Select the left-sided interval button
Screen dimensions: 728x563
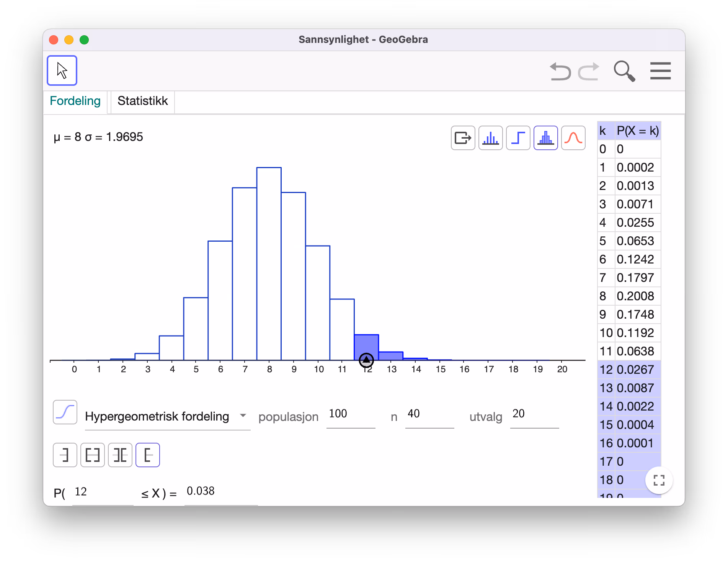coord(65,455)
